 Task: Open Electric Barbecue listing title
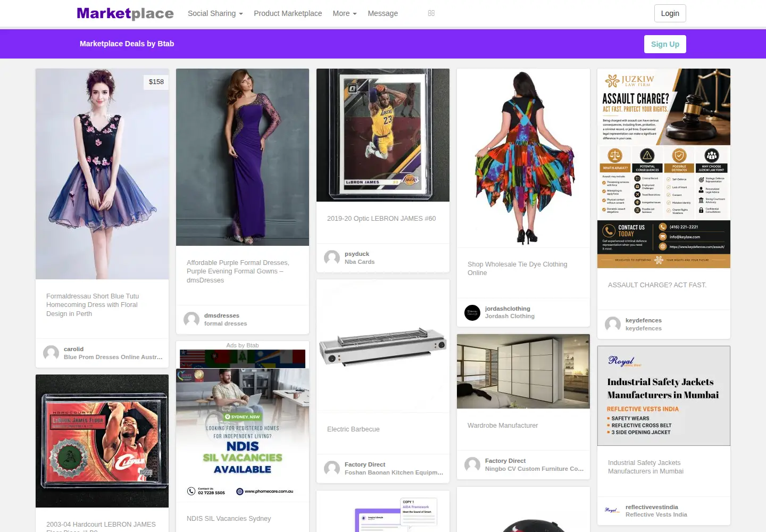(x=353, y=429)
